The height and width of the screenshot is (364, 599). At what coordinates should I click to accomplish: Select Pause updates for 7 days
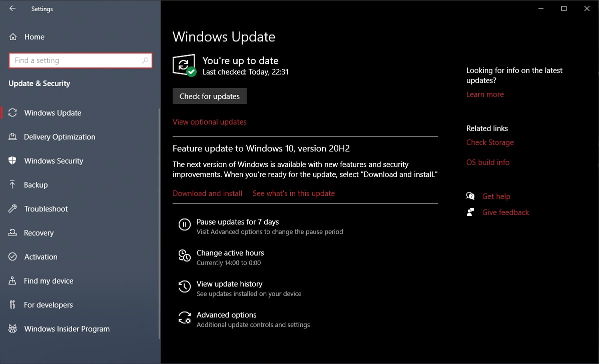click(x=238, y=222)
